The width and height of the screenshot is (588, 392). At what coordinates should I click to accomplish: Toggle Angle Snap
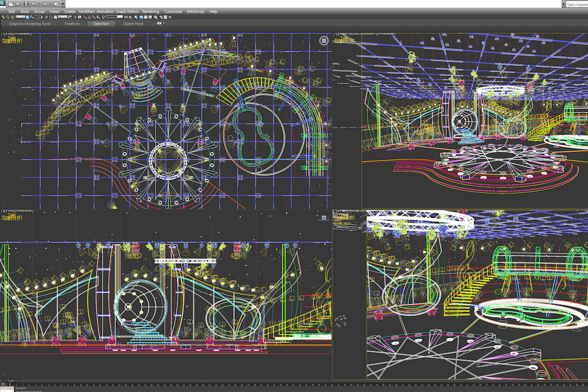click(x=89, y=17)
